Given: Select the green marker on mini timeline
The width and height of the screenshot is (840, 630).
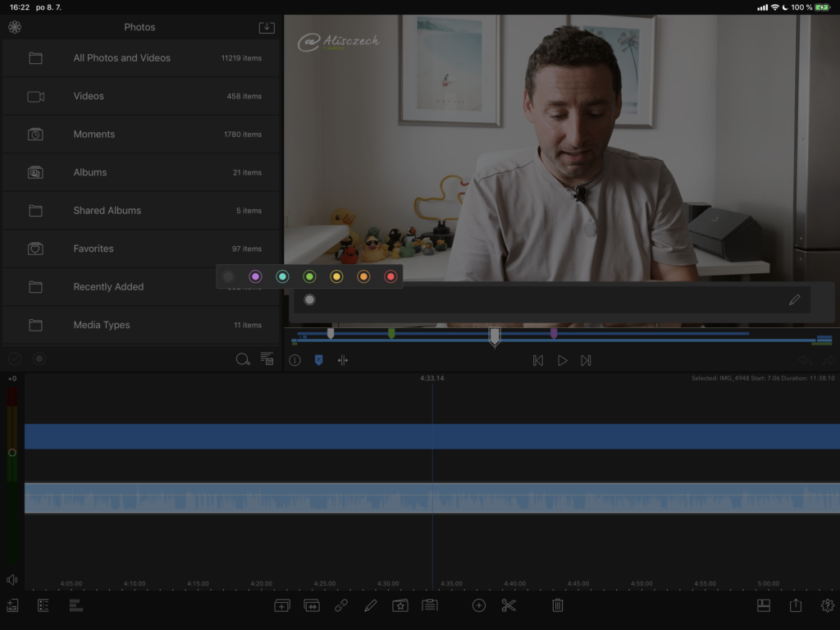Looking at the screenshot, I should click(x=391, y=334).
